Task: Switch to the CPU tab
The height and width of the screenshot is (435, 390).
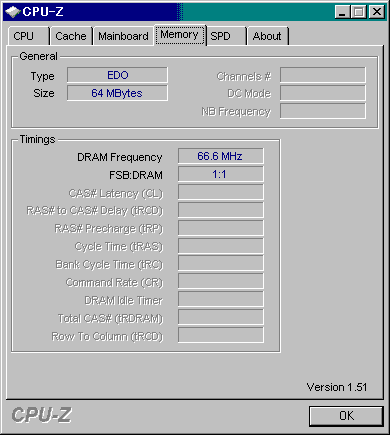Action: pos(28,36)
